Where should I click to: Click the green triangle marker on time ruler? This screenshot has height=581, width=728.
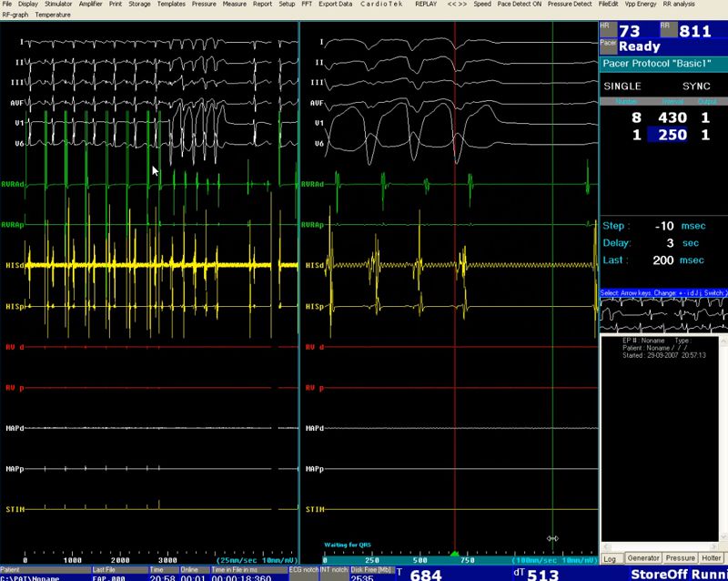pos(454,554)
